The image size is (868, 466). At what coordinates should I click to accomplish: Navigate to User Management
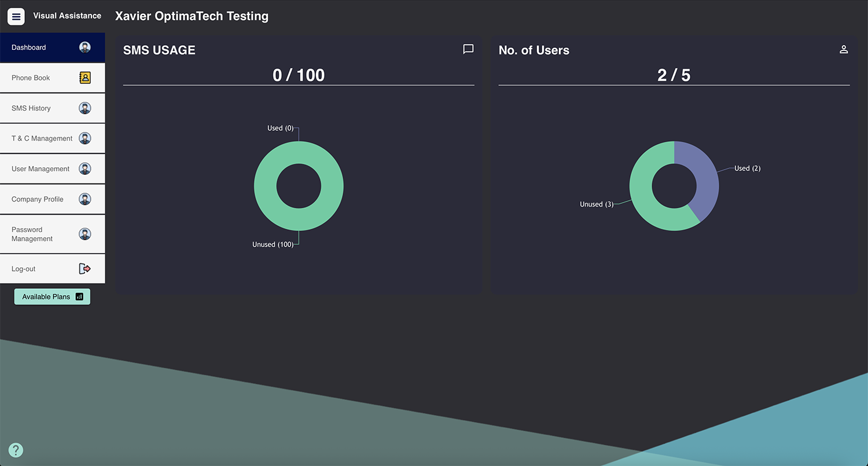pos(53,169)
